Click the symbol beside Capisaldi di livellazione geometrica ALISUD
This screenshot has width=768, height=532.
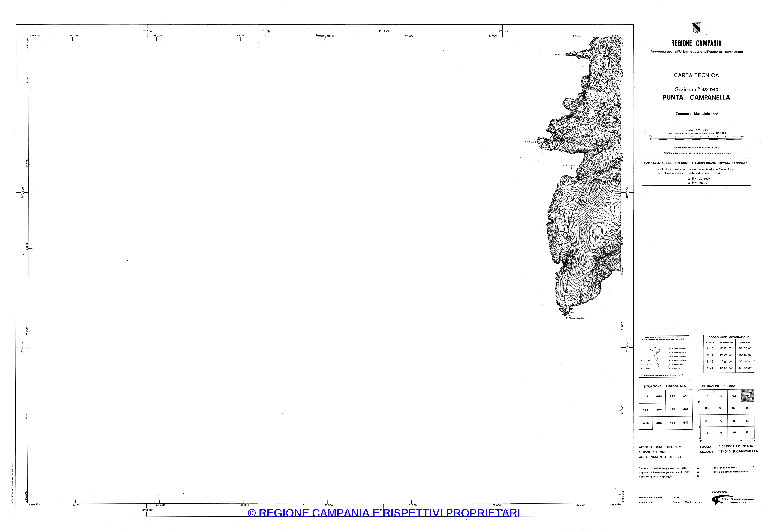[698, 472]
